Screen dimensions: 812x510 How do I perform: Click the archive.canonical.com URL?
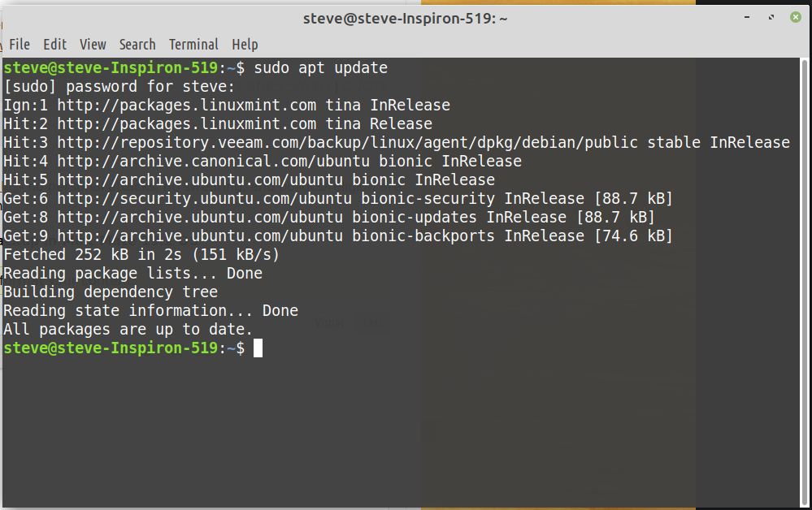coord(213,161)
